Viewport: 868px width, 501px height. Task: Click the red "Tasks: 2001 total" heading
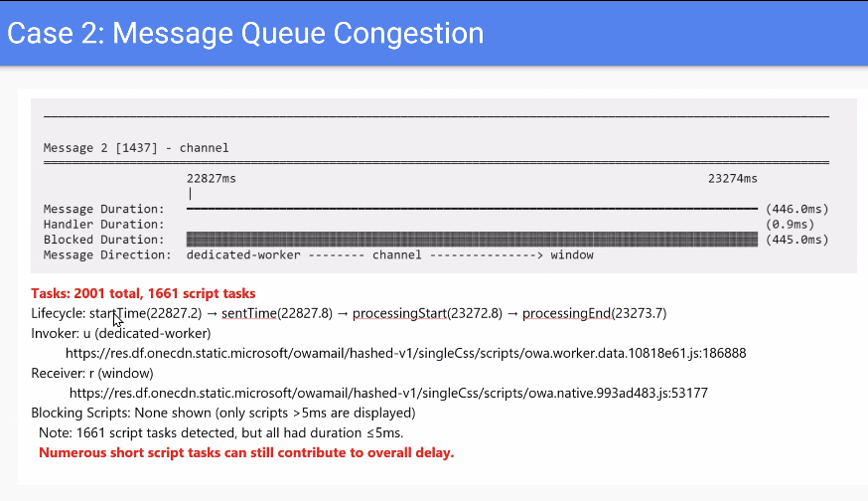coord(144,294)
